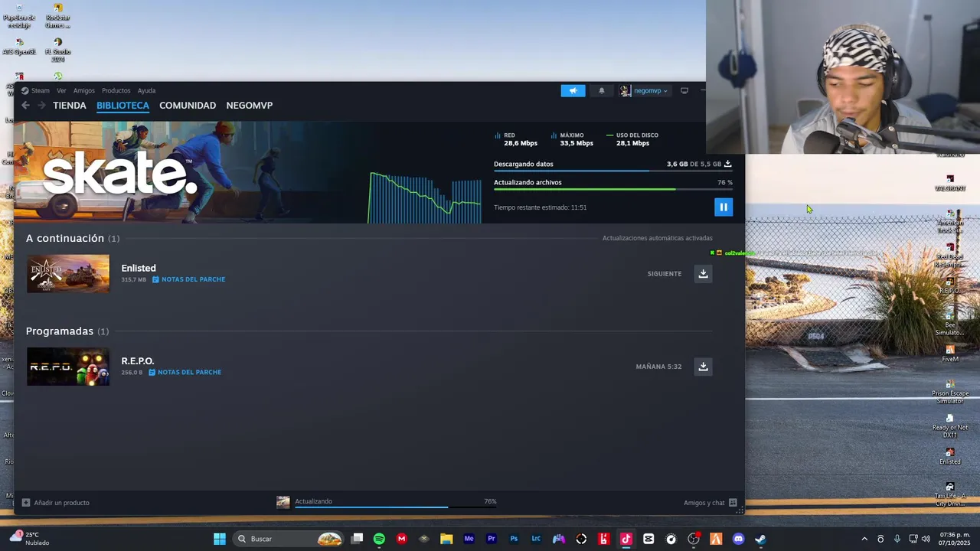Open Adobe Media Encoder from the taskbar

469,539
